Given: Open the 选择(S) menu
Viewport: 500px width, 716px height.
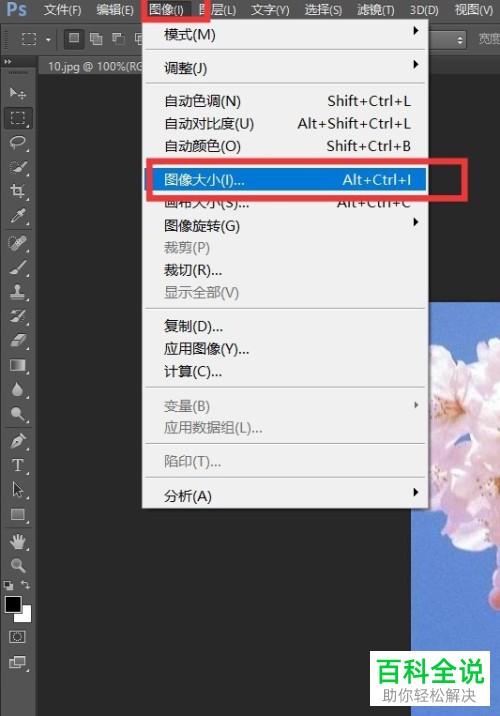Looking at the screenshot, I should coord(323,10).
